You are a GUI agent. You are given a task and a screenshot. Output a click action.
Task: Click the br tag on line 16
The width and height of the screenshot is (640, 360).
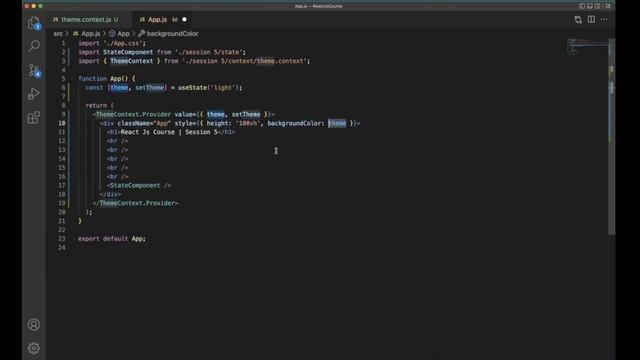coord(118,177)
